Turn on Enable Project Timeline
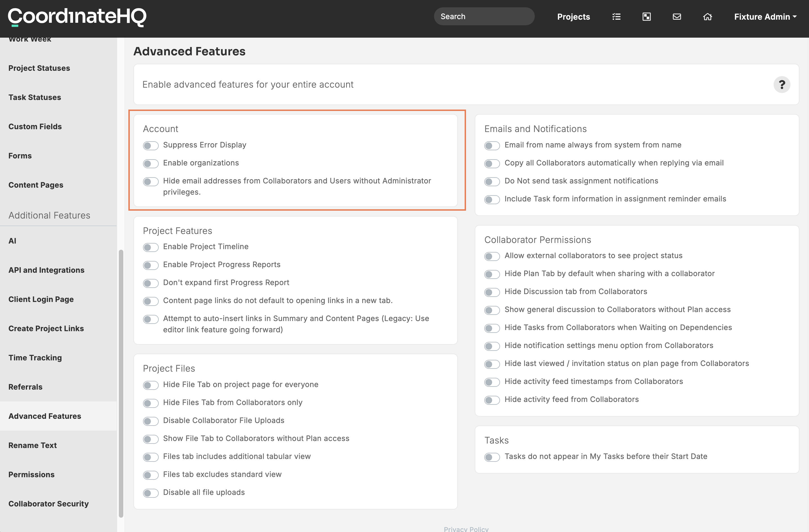The width and height of the screenshot is (809, 532). (x=151, y=247)
